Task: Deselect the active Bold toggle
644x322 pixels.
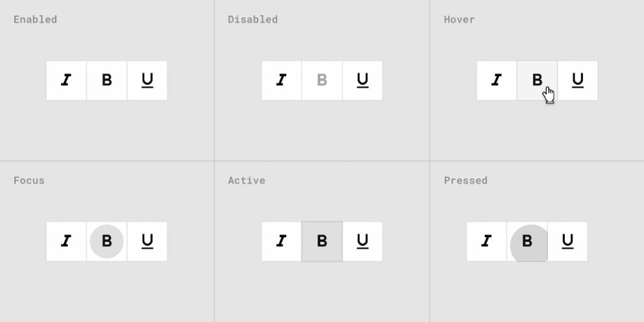Action: pos(322,241)
